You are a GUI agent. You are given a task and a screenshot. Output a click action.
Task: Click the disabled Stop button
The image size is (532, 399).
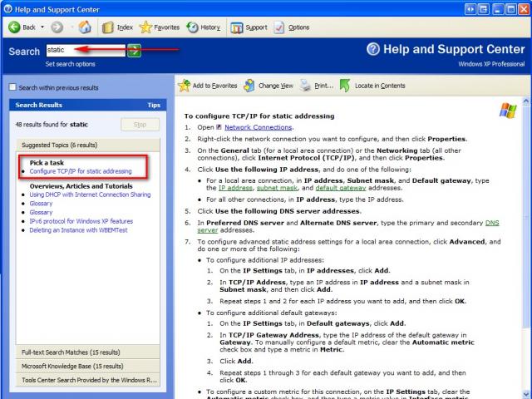pyautogui.click(x=140, y=125)
